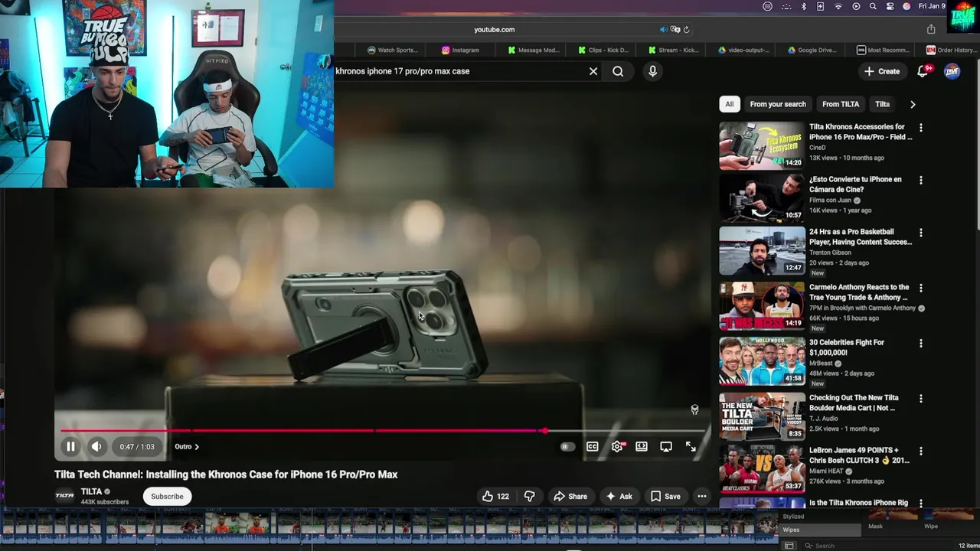980x551 pixels.
Task: Open Control Center in menu bar
Action: [x=890, y=6]
